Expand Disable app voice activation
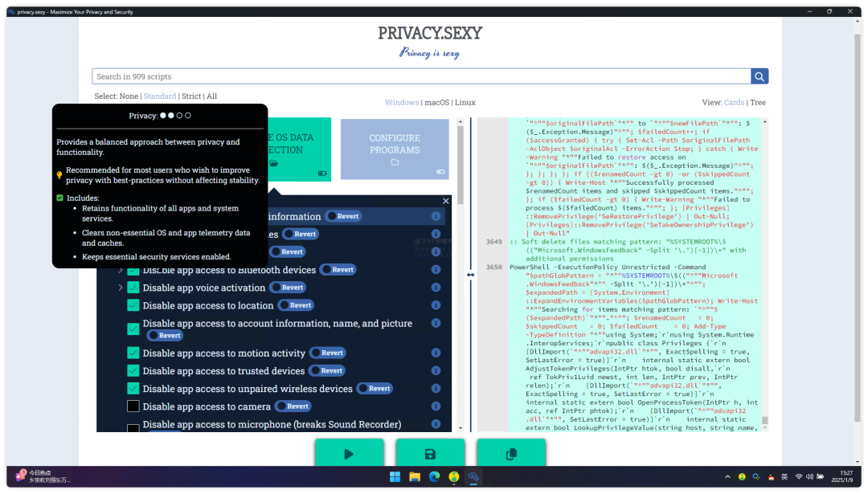The height and width of the screenshot is (494, 868). 120,288
